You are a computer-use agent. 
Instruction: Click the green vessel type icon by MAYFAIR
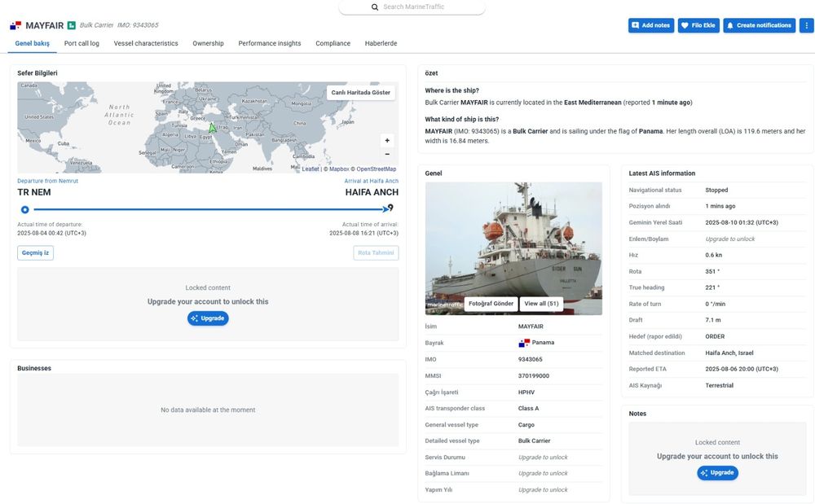[72, 25]
